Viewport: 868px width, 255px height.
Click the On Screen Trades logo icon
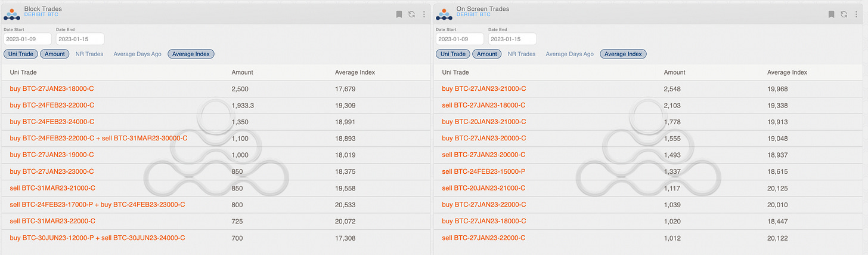click(x=444, y=14)
